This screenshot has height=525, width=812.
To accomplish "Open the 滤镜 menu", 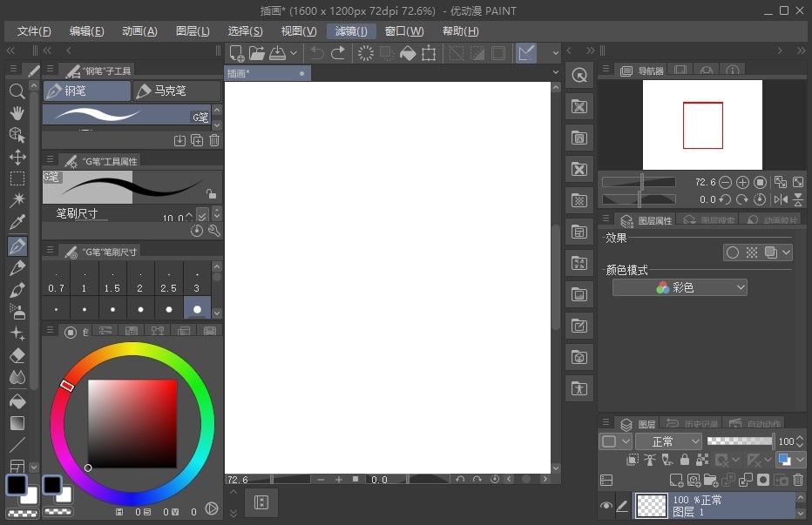I will [x=350, y=30].
